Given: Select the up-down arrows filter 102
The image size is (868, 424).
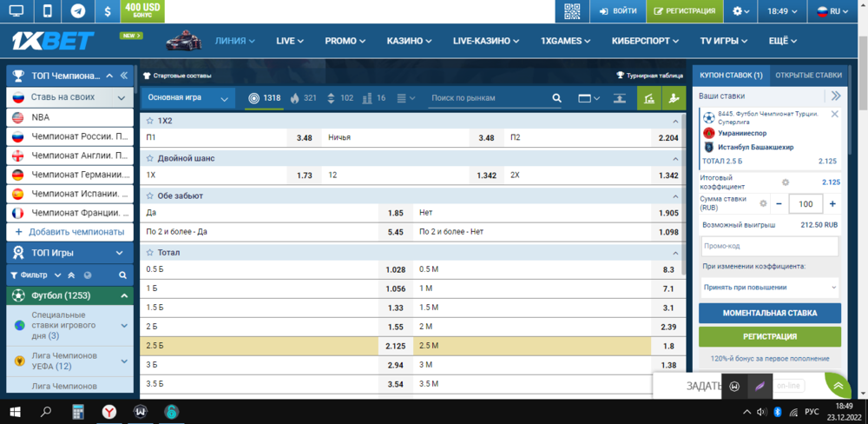Looking at the screenshot, I should [x=340, y=98].
